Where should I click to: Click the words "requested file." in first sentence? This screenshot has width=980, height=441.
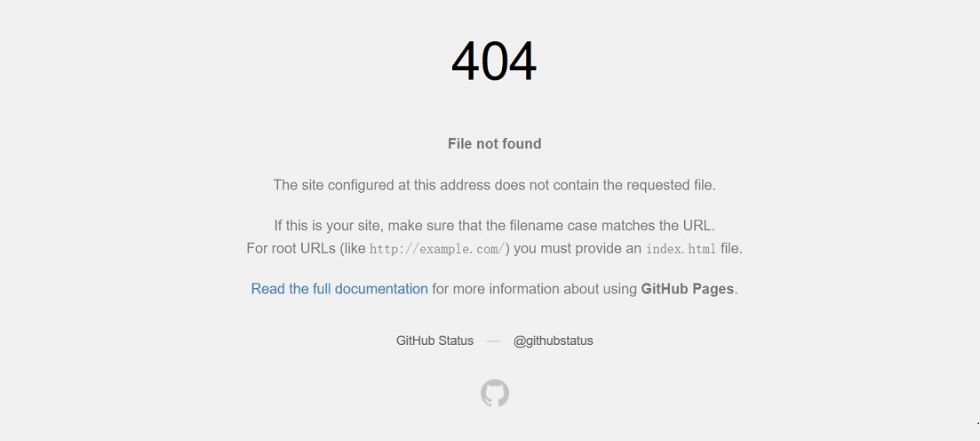(x=672, y=185)
